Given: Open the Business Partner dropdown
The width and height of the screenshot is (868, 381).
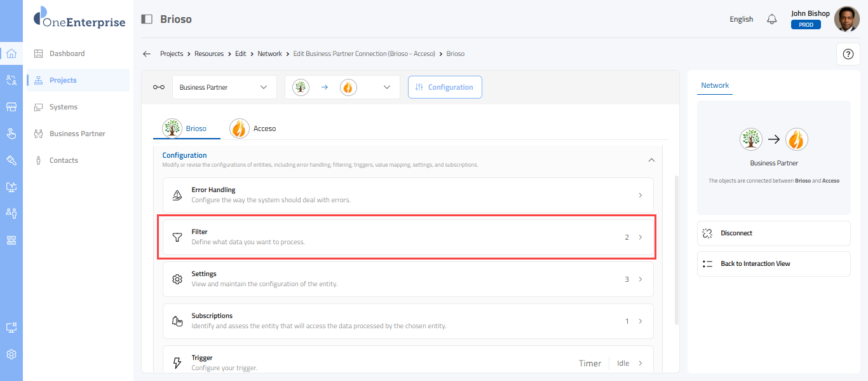Looking at the screenshot, I should (x=224, y=87).
